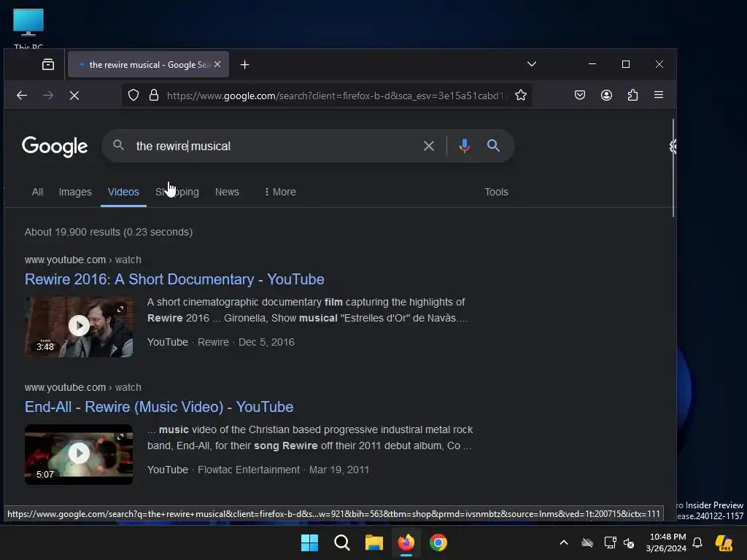Show hidden system tray icons
This screenshot has width=747, height=560.
coord(564,542)
